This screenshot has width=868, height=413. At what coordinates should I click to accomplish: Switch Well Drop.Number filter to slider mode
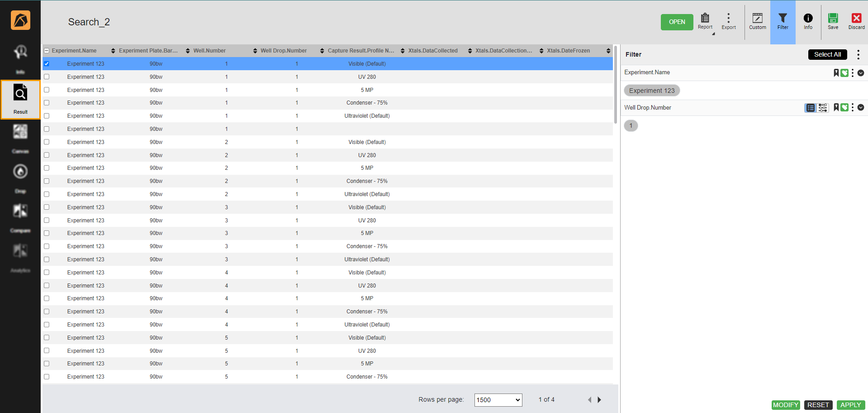[823, 108]
